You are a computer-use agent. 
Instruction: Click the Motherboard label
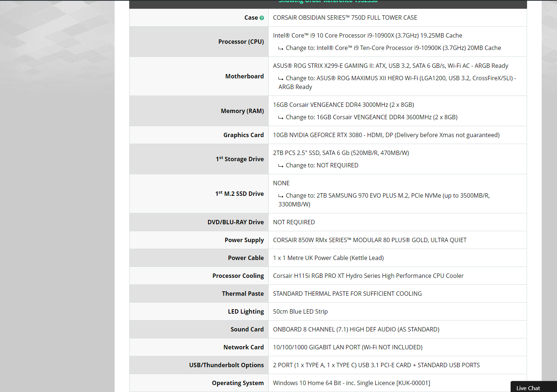pyautogui.click(x=245, y=76)
